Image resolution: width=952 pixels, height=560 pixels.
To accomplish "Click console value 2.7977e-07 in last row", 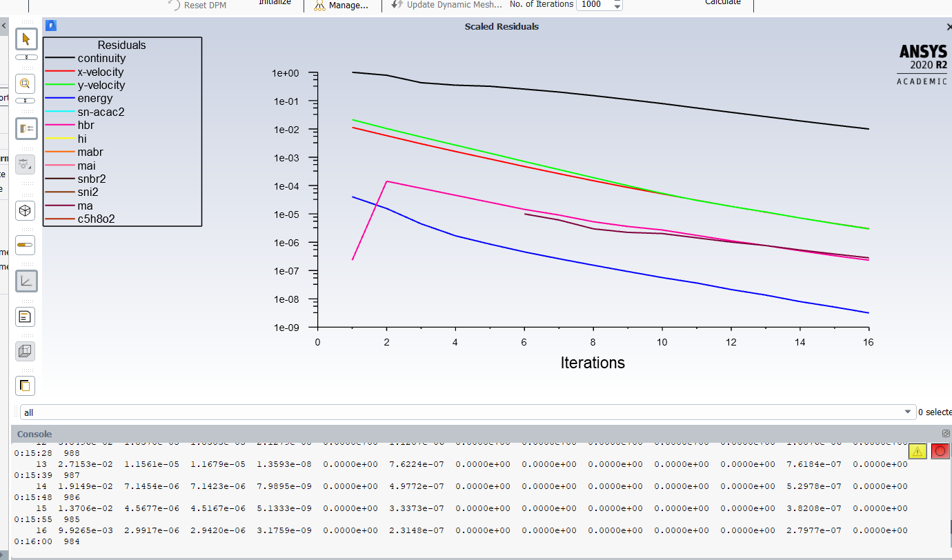I will pyautogui.click(x=814, y=530).
